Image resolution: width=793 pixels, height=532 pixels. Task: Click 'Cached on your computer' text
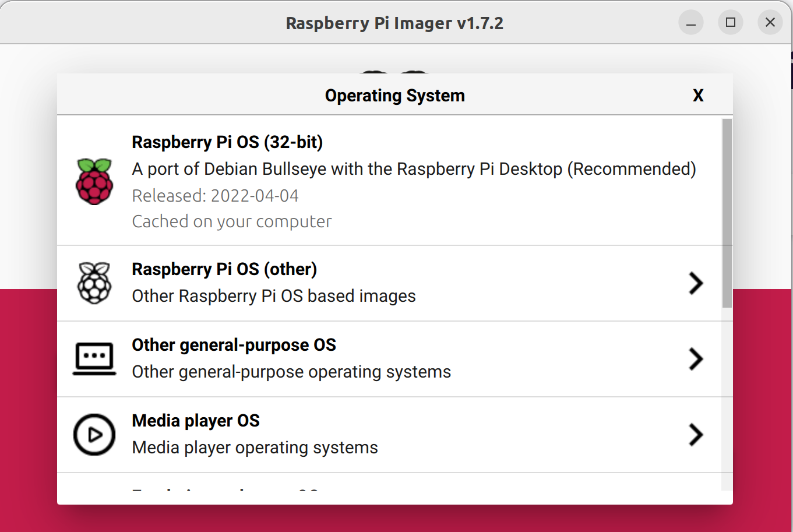coord(232,221)
